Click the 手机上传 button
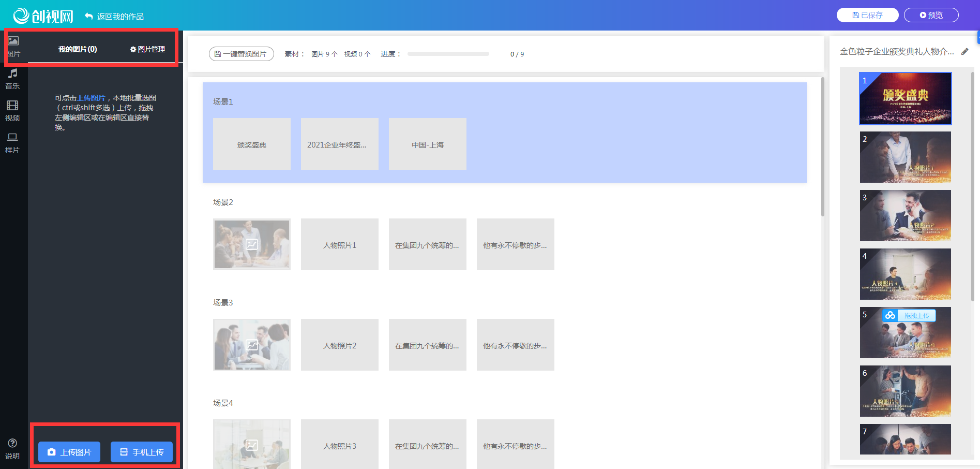 142,452
